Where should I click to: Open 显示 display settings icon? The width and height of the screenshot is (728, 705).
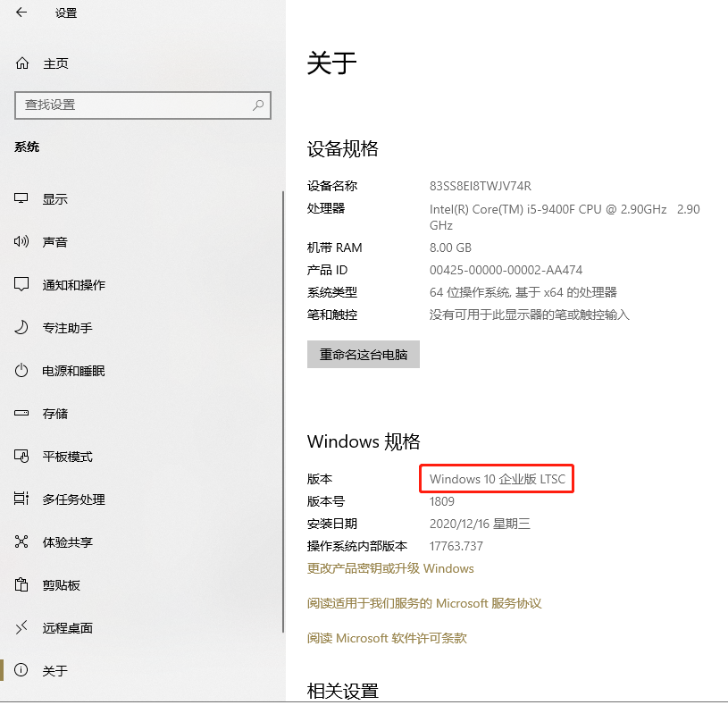[x=22, y=199]
